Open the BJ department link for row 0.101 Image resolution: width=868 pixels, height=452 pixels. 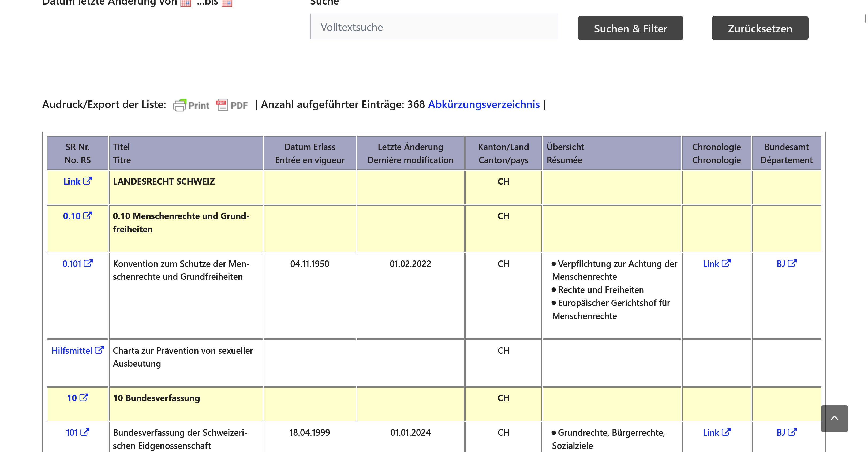(787, 264)
